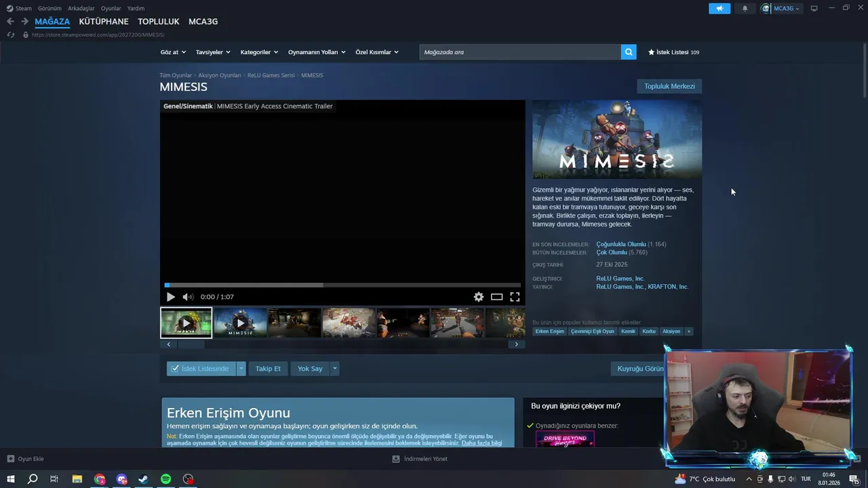Expand the wishlist button dropdown arrow
Screen dimensions: 868x488
pos(241,369)
